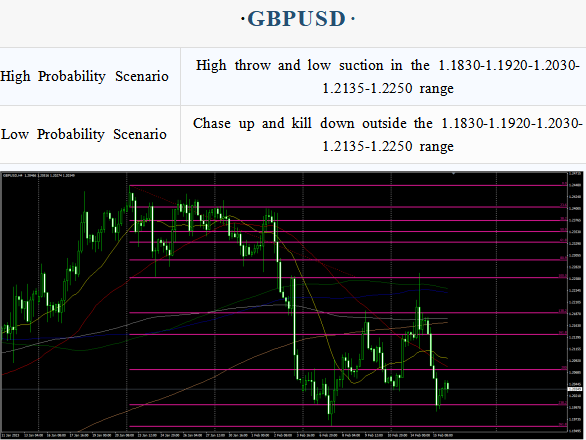Select the 100.0 Fibonacci level line
Image resolution: width=586 pixels, height=440 pixels.
pyautogui.click(x=348, y=278)
